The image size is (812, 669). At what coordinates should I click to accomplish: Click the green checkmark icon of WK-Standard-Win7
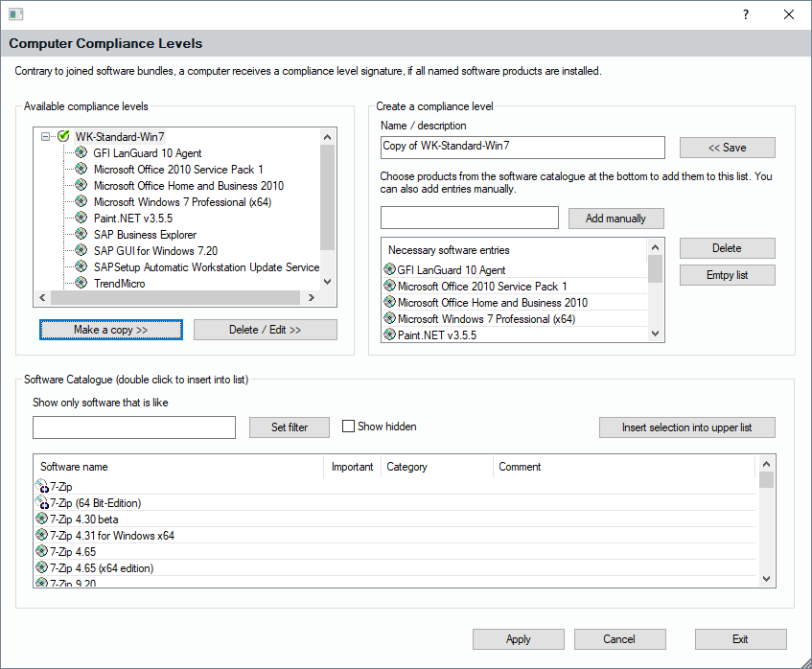(x=63, y=136)
